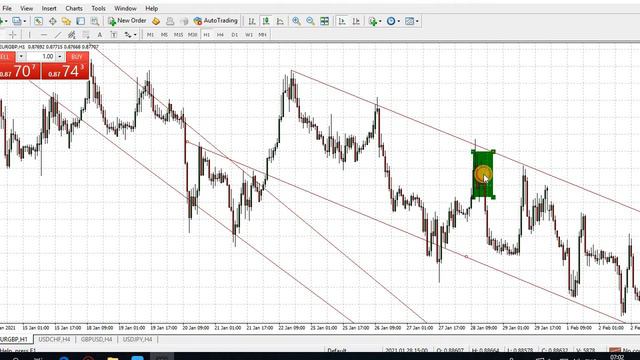Select the Fibonacci Retracement tool
640x360 pixels.
pos(86,35)
